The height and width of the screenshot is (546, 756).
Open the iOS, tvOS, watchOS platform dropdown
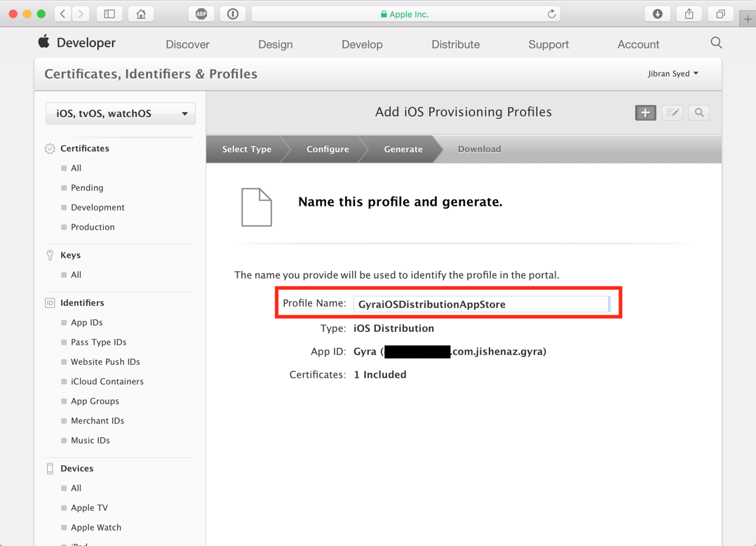tap(121, 114)
